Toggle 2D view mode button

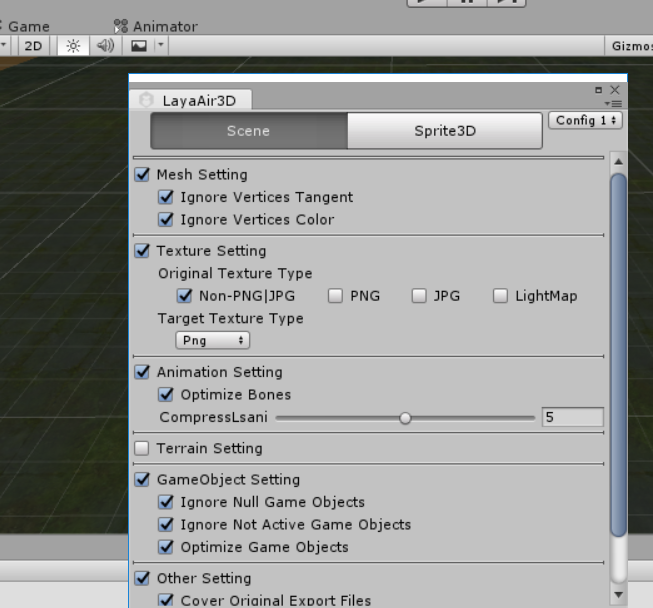click(x=34, y=46)
